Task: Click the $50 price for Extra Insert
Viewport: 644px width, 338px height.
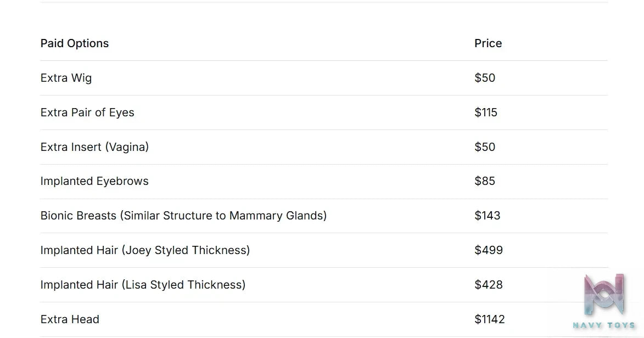Action: [485, 147]
